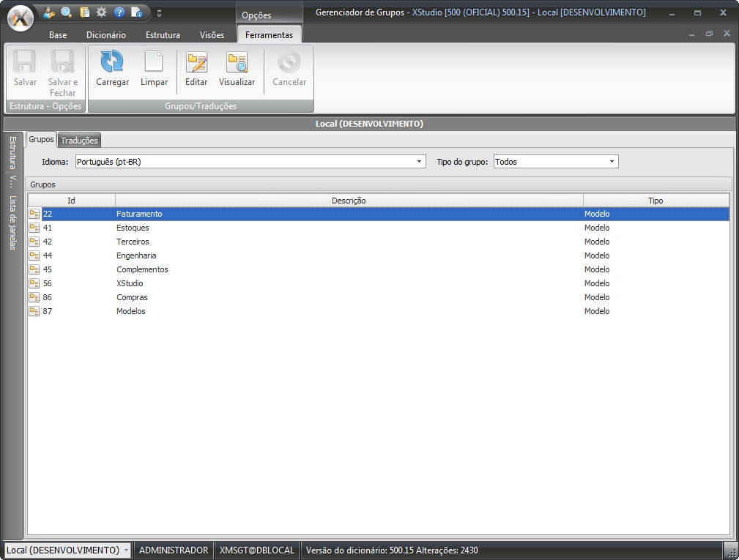Open the Idioma language dropdown
The image size is (739, 560).
click(x=419, y=162)
